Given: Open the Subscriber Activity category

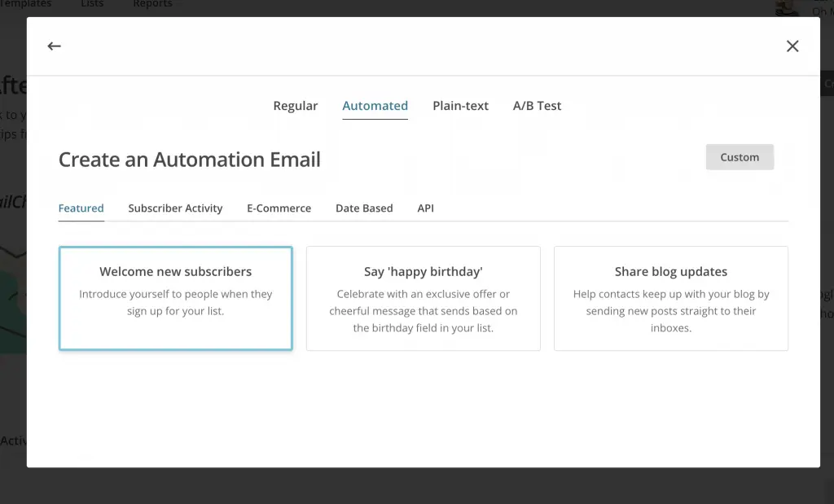Looking at the screenshot, I should tap(175, 208).
